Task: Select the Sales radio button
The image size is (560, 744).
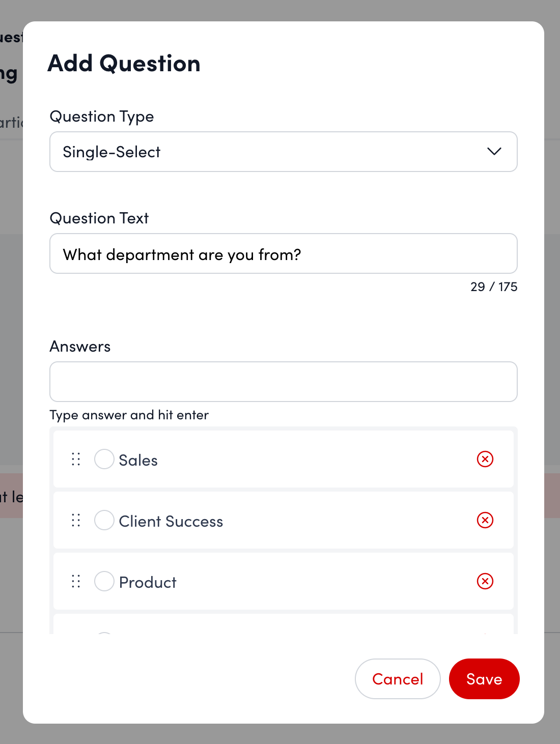Action: pos(104,459)
